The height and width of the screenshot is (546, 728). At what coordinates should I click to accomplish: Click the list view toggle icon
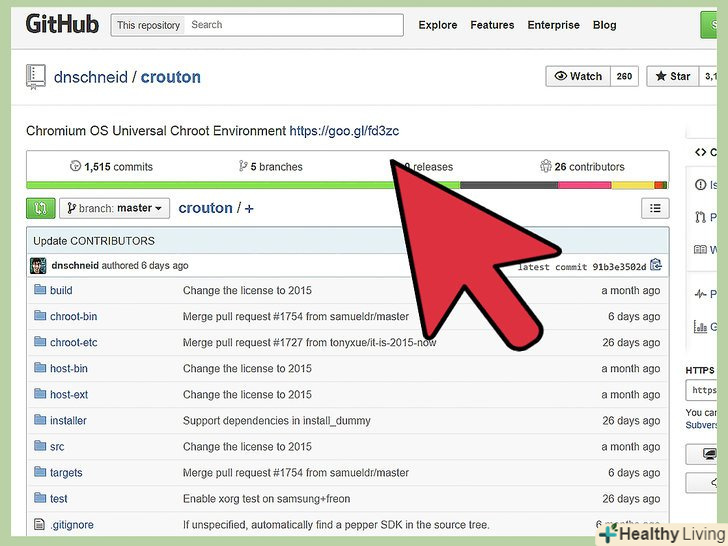[655, 208]
